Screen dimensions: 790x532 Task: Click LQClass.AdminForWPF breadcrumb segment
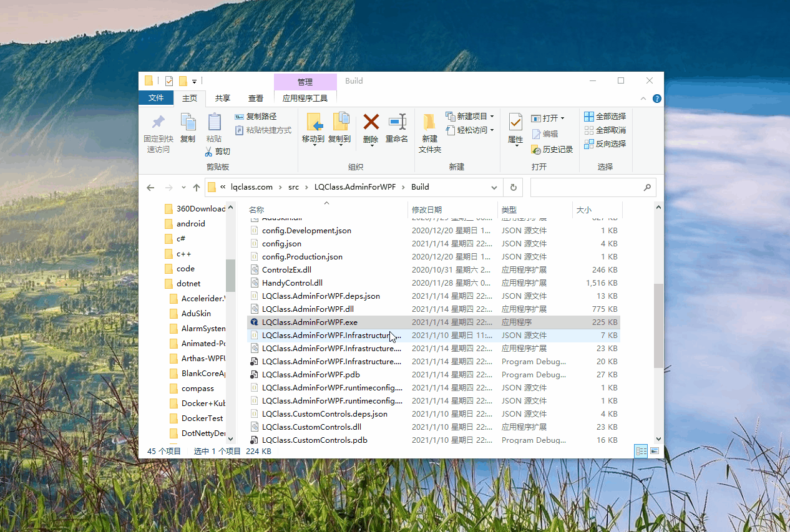[x=355, y=187]
